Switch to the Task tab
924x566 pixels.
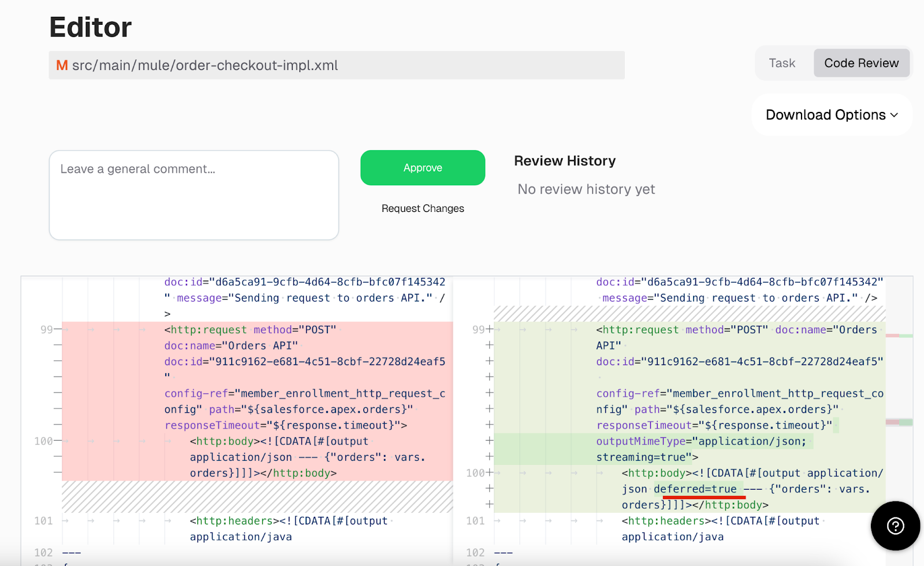click(782, 63)
